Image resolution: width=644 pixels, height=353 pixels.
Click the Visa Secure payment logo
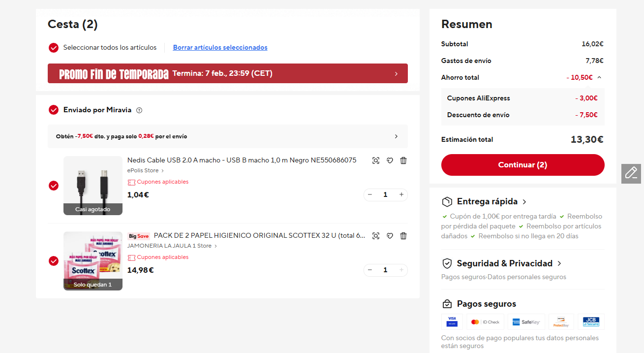click(x=452, y=322)
